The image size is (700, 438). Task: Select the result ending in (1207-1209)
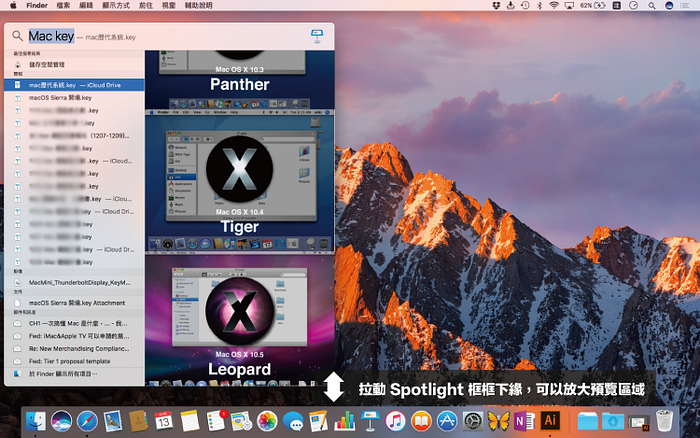tap(74, 135)
